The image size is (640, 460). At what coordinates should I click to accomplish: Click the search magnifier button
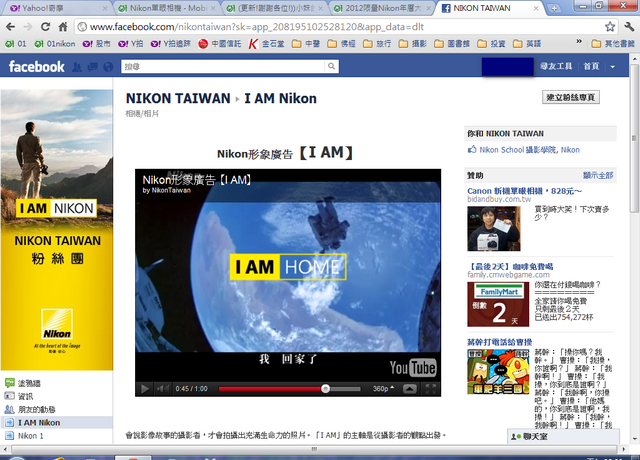(331, 66)
